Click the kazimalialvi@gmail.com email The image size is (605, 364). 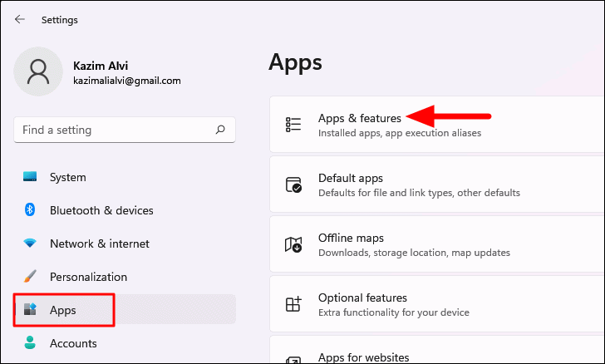pos(127,81)
